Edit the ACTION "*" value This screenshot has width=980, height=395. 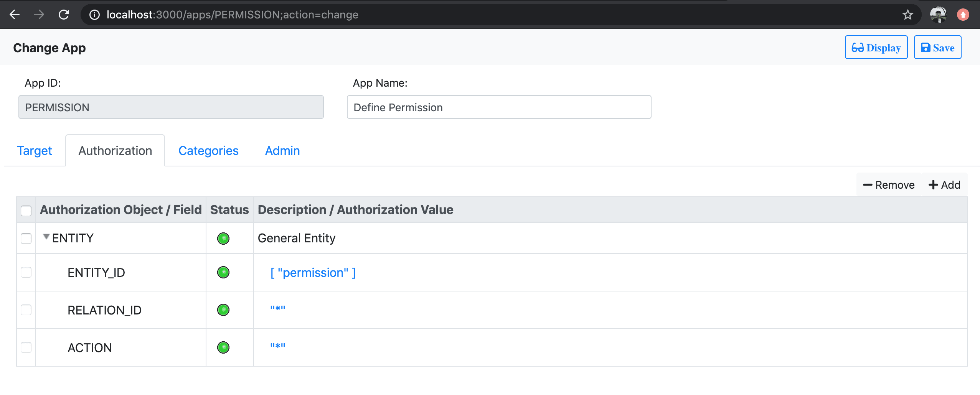click(x=277, y=346)
